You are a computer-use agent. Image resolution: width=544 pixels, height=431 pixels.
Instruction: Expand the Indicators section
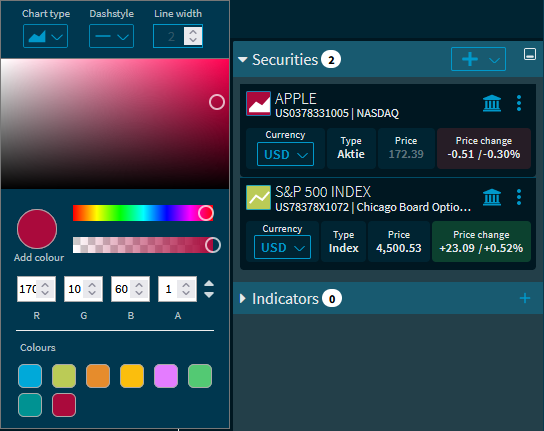pyautogui.click(x=243, y=298)
